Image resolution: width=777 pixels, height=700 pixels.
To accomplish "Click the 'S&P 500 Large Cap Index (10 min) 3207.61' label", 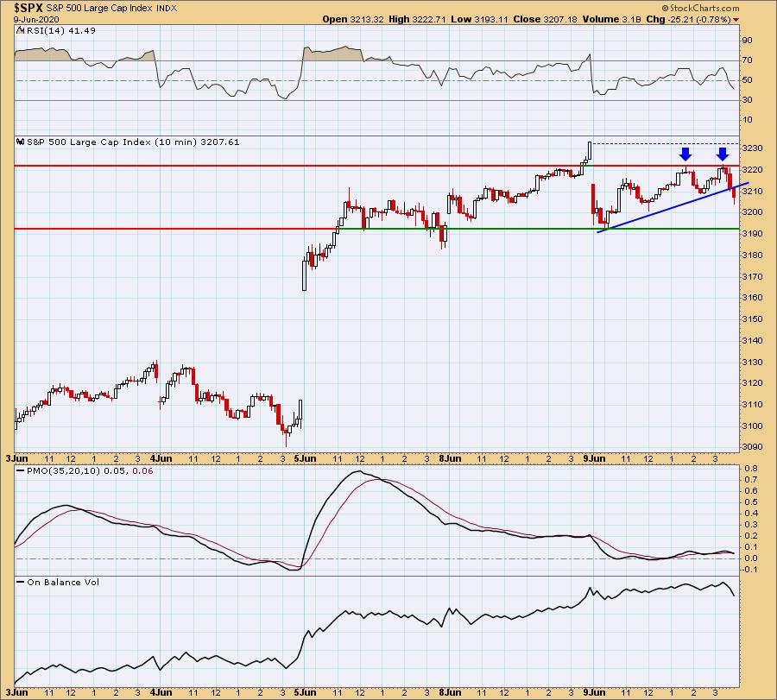I will 133,142.
